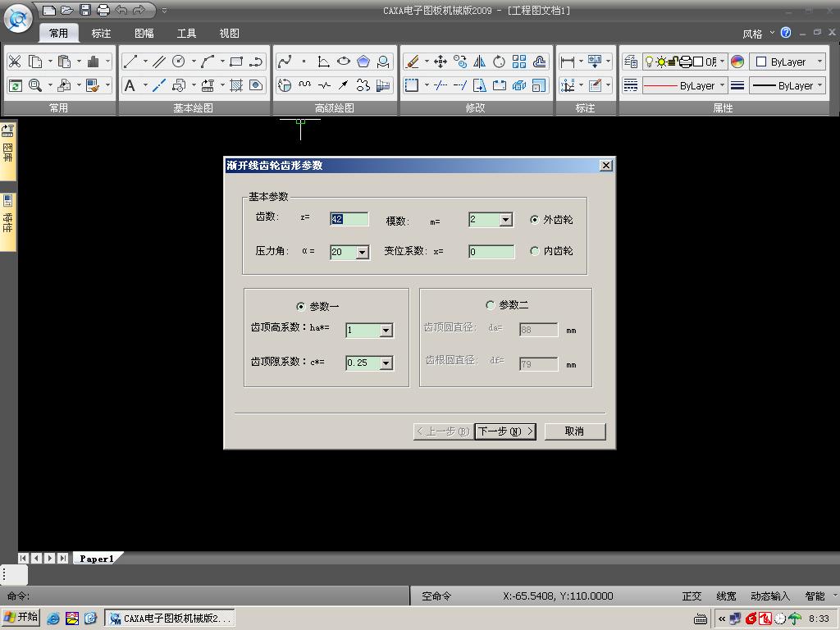
Task: Select the zoom magnifier icon
Action: click(x=35, y=85)
